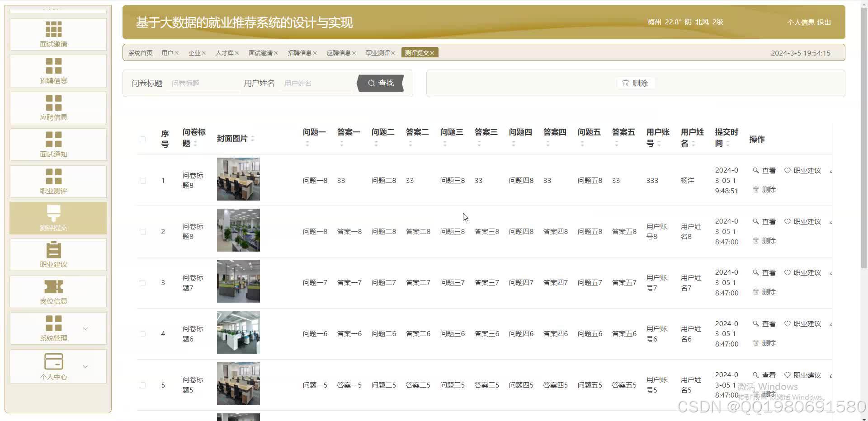Open 职业建议 from the sidebar
868x421 pixels.
54,255
